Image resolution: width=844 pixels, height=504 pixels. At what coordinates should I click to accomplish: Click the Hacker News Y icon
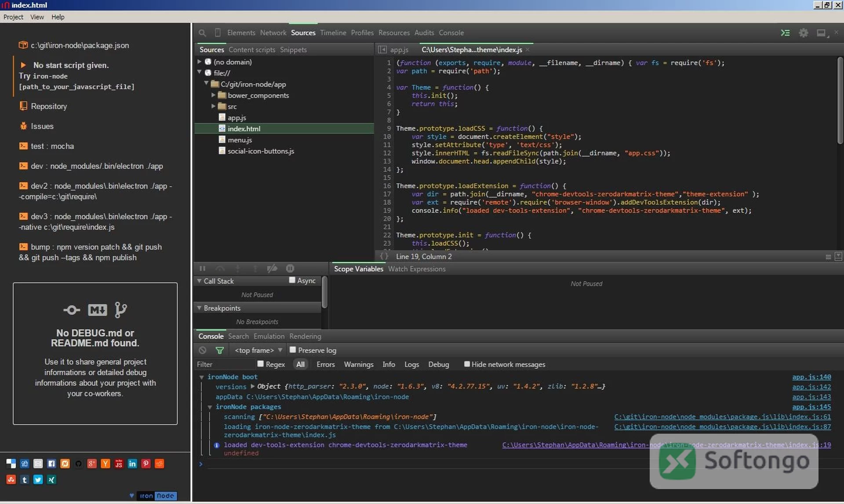[x=105, y=464]
